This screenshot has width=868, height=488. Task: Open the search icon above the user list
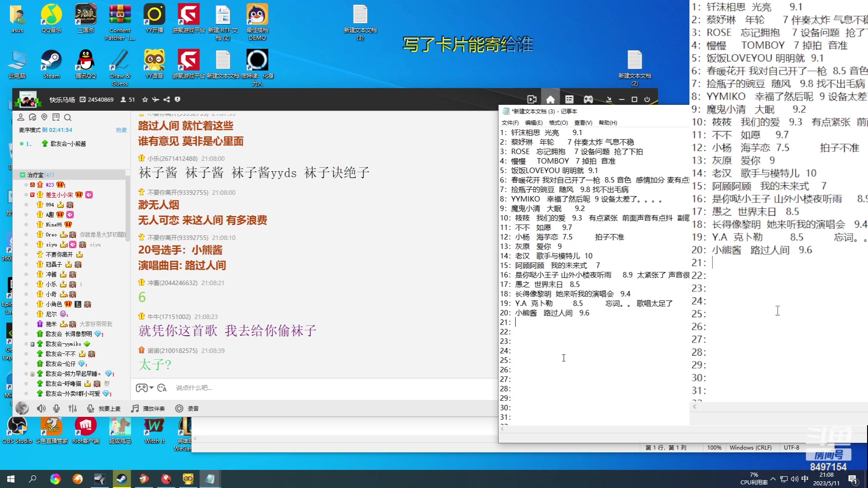(68, 117)
